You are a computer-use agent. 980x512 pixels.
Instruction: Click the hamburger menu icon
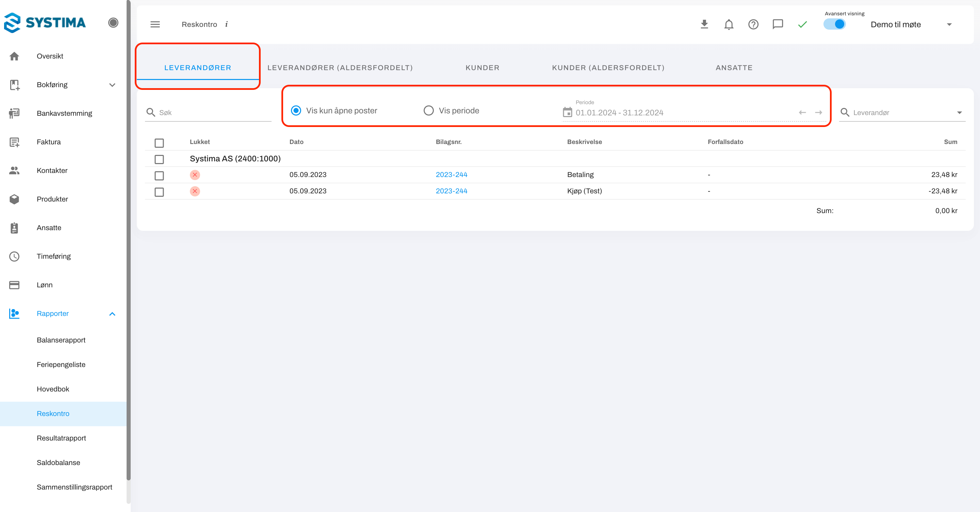coord(155,25)
